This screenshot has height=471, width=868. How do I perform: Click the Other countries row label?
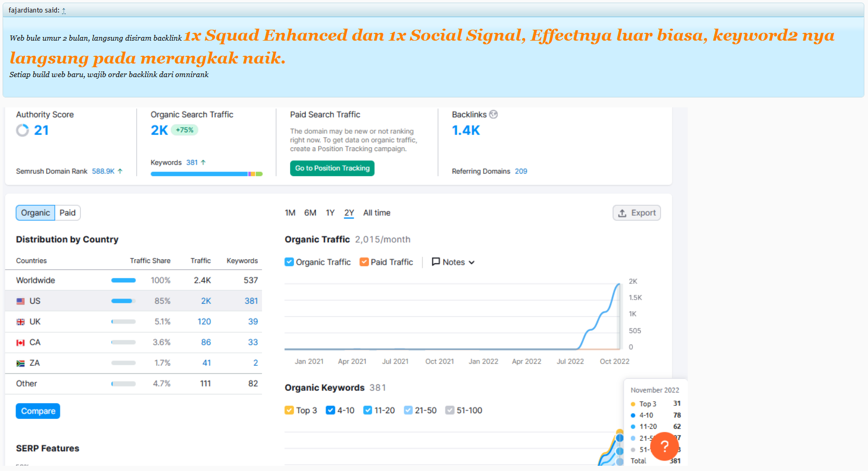tap(27, 383)
